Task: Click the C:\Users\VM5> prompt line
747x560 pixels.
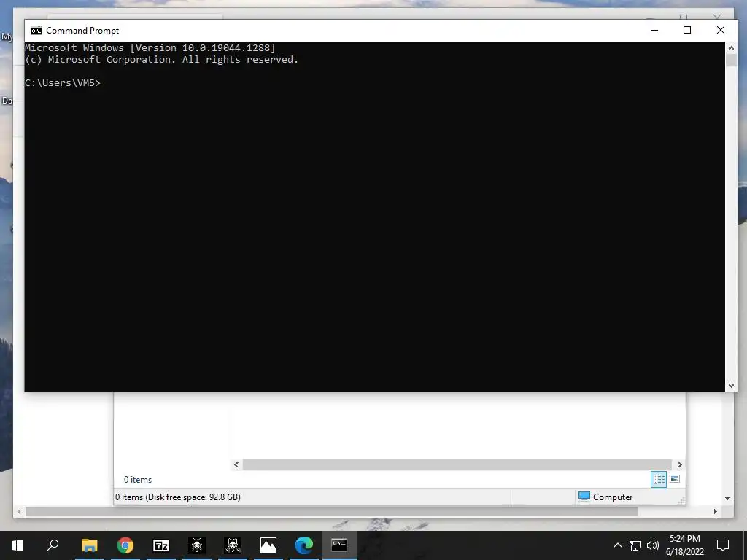Action: click(x=63, y=83)
